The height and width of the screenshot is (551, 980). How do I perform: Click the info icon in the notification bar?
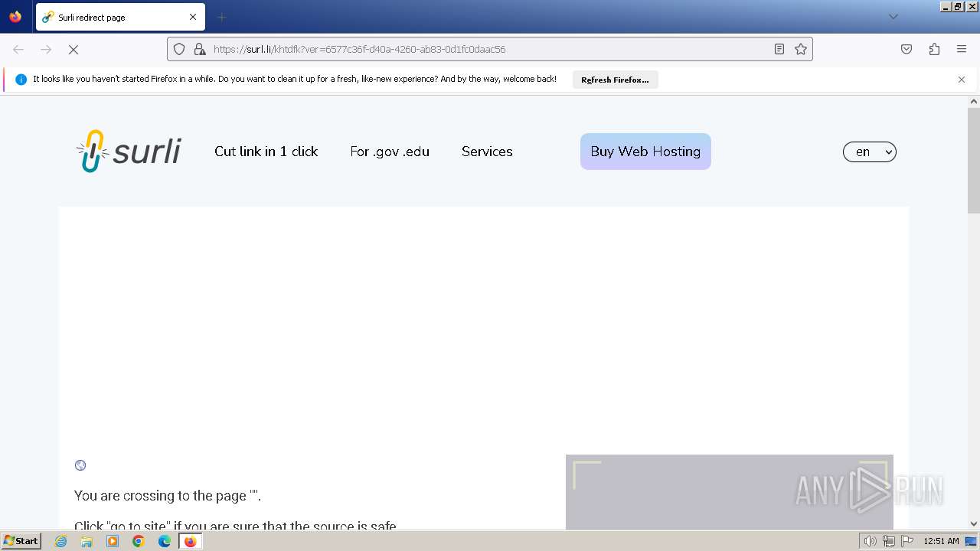[21, 80]
